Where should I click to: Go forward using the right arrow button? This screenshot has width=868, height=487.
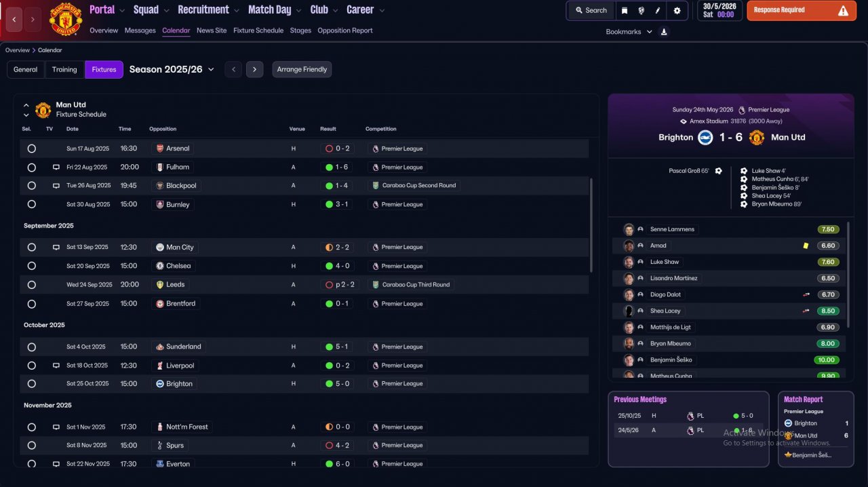33,20
